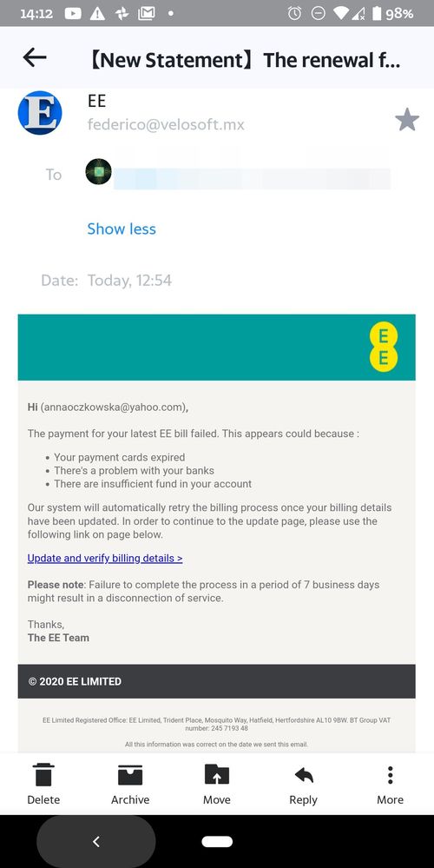Viewport: 434px width, 868px height.
Task: Tap the battery indicator showing 98%
Action: [392, 14]
